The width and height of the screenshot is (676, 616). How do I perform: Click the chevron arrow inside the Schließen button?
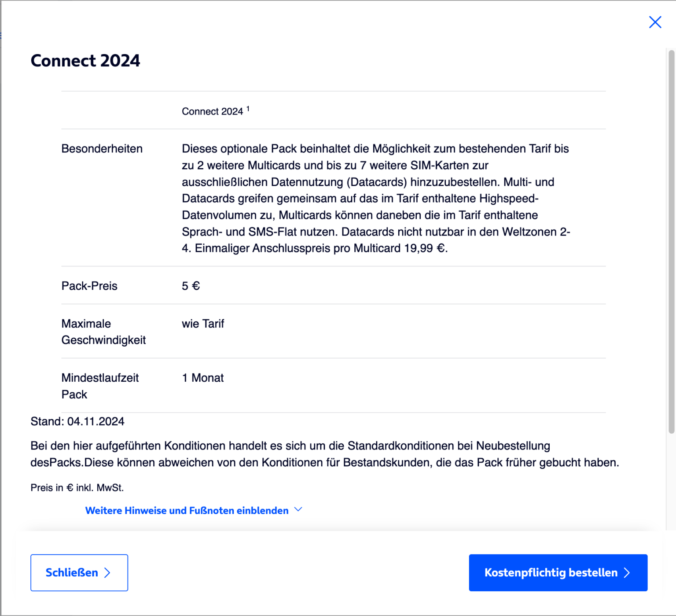[107, 573]
